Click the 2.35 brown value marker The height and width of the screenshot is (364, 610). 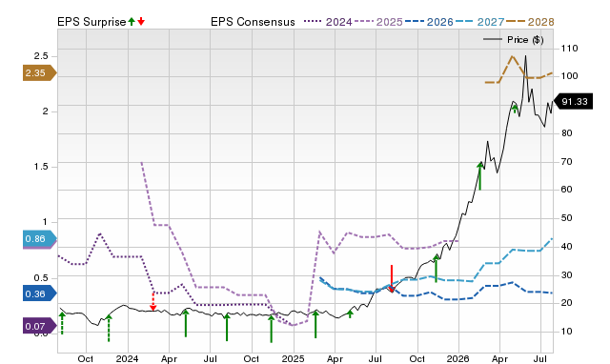click(x=40, y=72)
